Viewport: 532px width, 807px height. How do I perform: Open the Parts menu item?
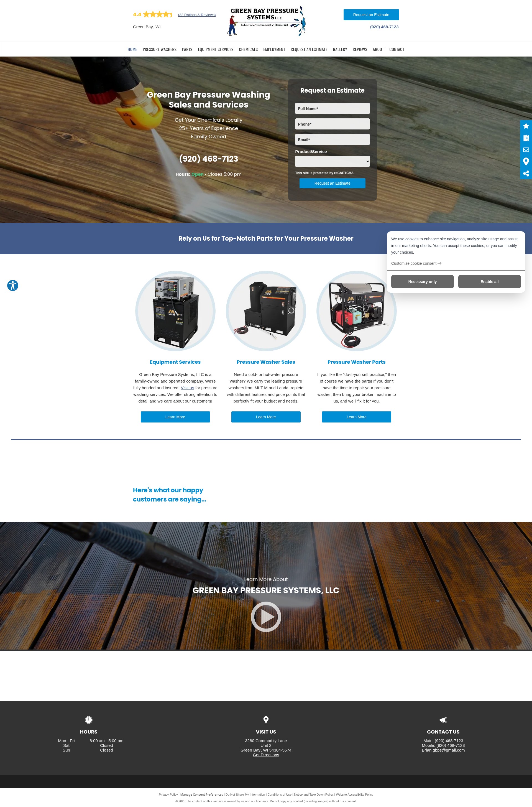click(x=187, y=50)
